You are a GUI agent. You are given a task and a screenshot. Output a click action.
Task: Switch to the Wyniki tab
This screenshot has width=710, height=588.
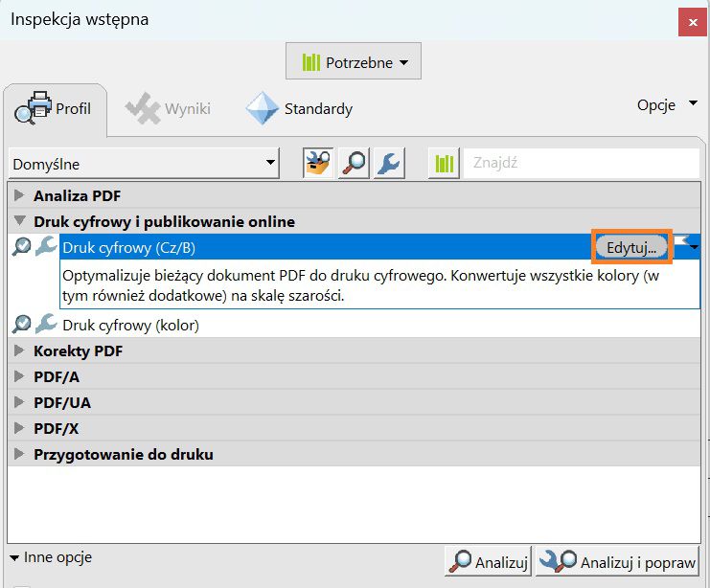(169, 108)
